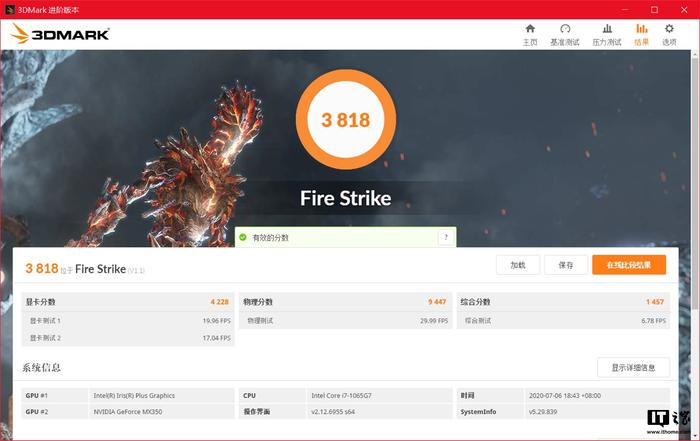Click the NVIDIA GeForce MX350 entry

(x=128, y=412)
